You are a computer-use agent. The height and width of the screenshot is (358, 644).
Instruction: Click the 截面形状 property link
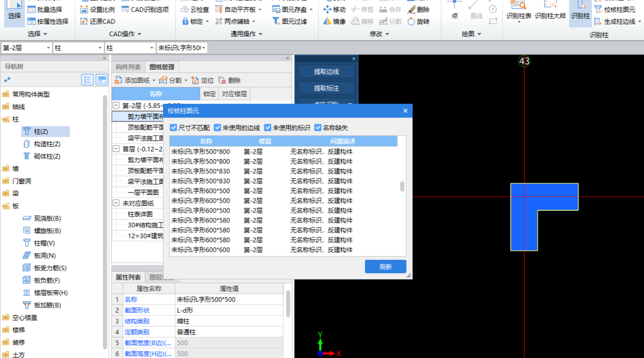pyautogui.click(x=137, y=310)
